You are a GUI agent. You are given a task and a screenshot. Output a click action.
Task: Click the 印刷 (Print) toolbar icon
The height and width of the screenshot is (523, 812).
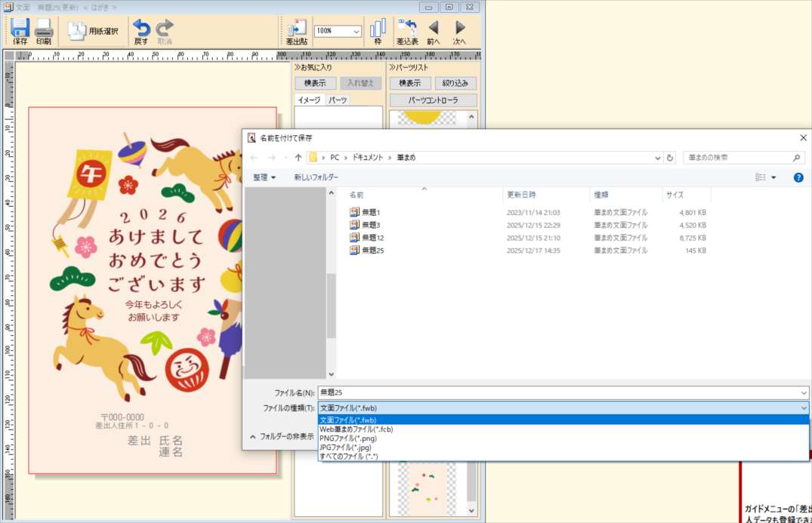[x=43, y=31]
